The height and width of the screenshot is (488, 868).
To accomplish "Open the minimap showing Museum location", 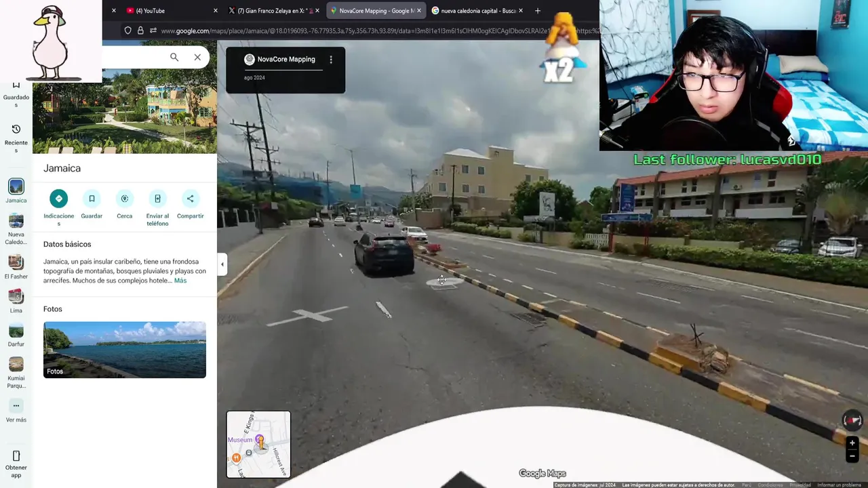I will pos(258,445).
